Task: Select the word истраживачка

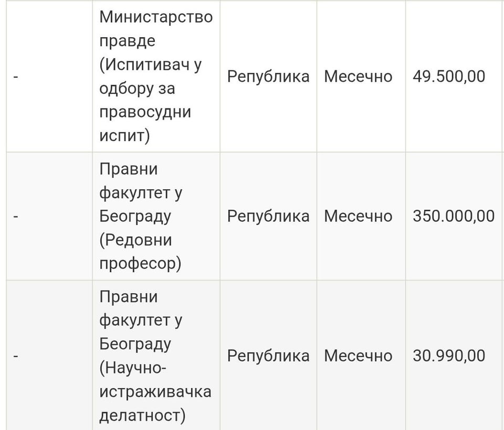Action: (155, 392)
